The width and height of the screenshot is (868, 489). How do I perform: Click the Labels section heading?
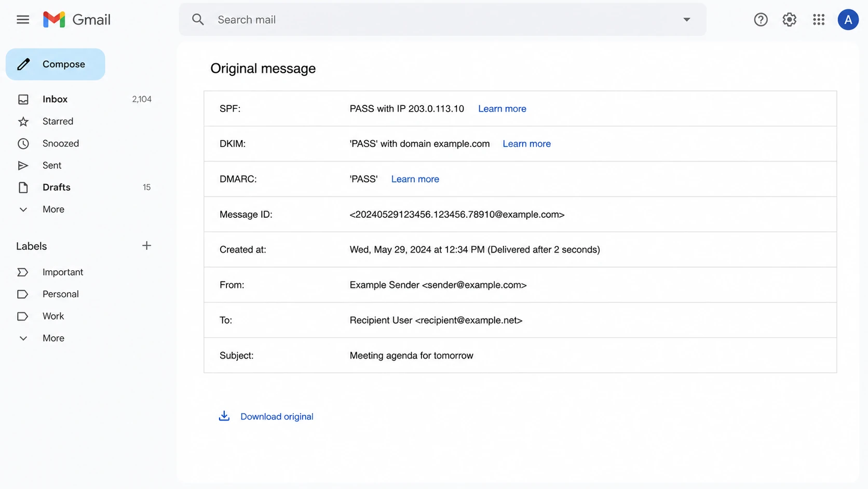(x=31, y=246)
